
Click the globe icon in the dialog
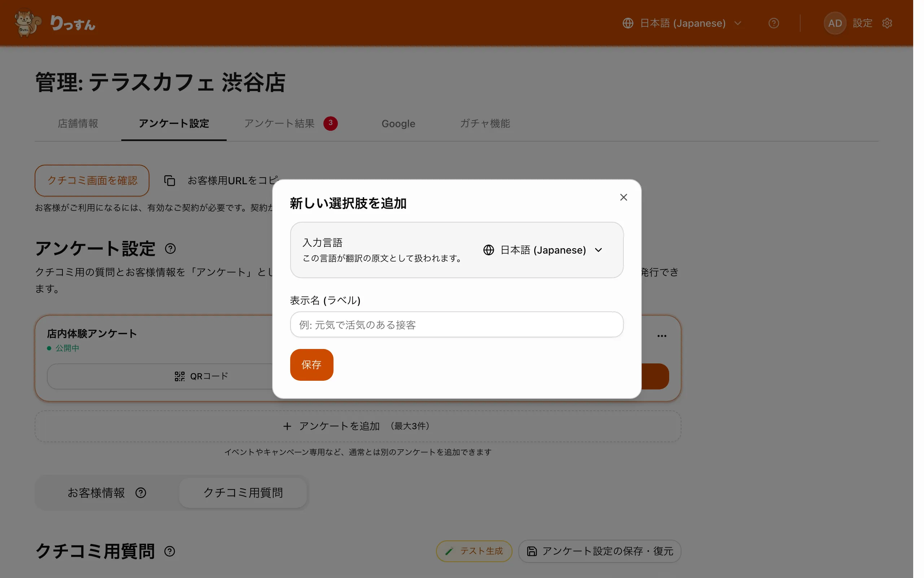coord(488,250)
